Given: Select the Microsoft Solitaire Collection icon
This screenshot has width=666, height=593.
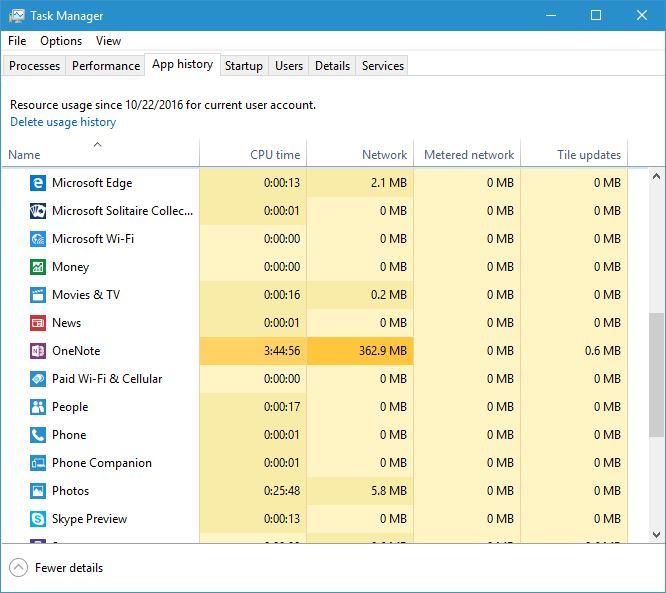Looking at the screenshot, I should pyautogui.click(x=38, y=211).
